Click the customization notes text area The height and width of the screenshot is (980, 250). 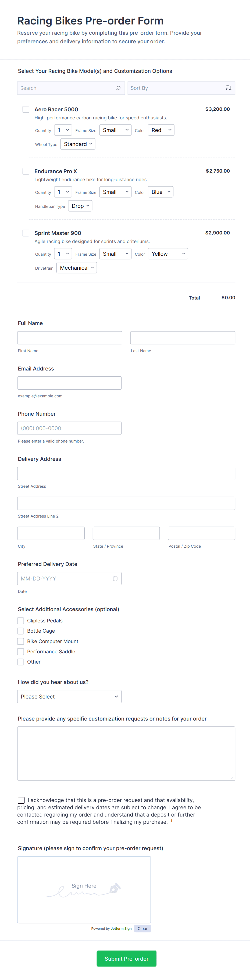pos(126,753)
